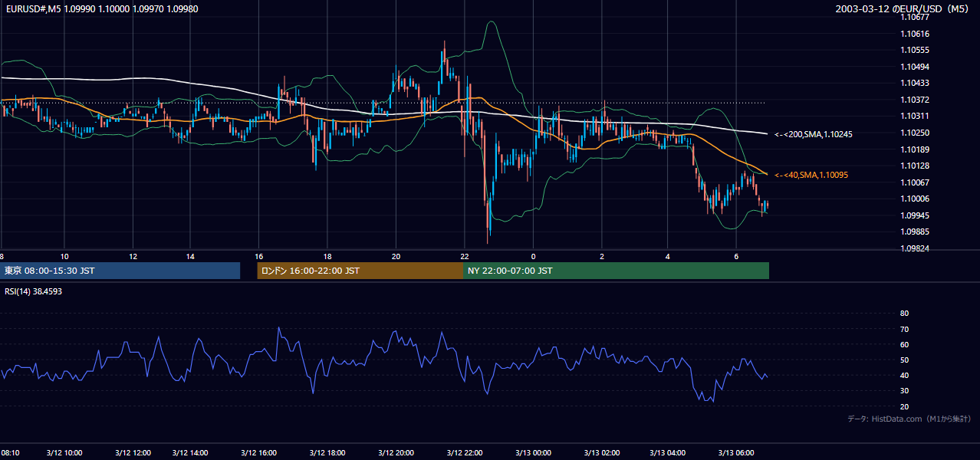This screenshot has width=980, height=460.
Task: Click price axis value 1.10677
Action: pyautogui.click(x=914, y=18)
